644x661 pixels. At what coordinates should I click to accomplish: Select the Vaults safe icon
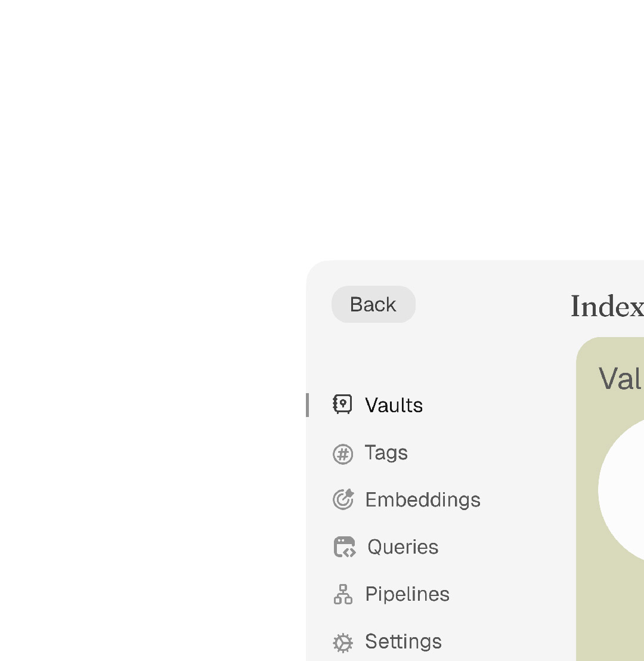[343, 405]
